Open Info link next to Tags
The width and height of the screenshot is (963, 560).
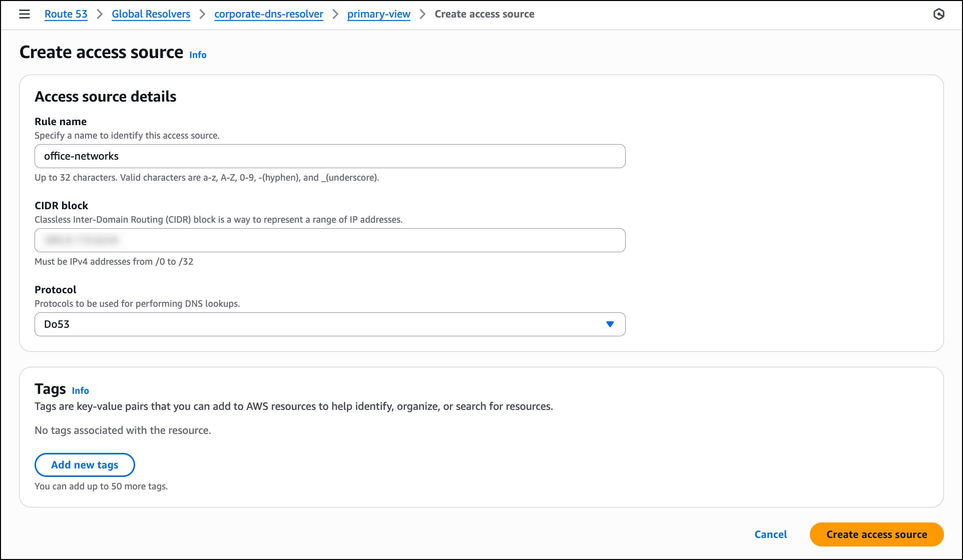[80, 391]
